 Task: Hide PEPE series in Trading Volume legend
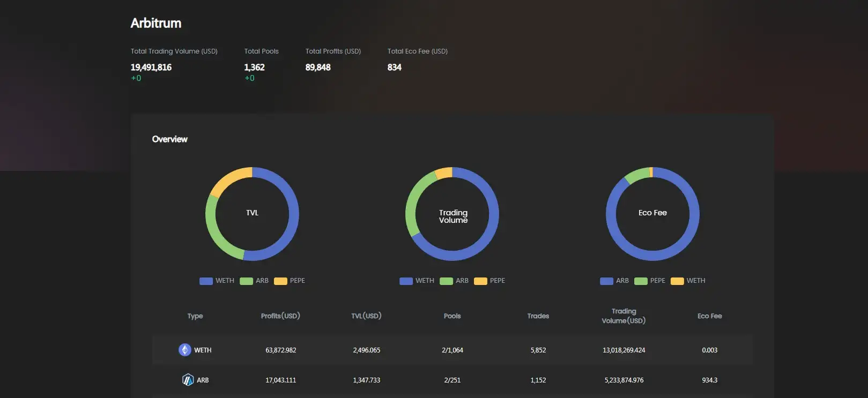480,281
